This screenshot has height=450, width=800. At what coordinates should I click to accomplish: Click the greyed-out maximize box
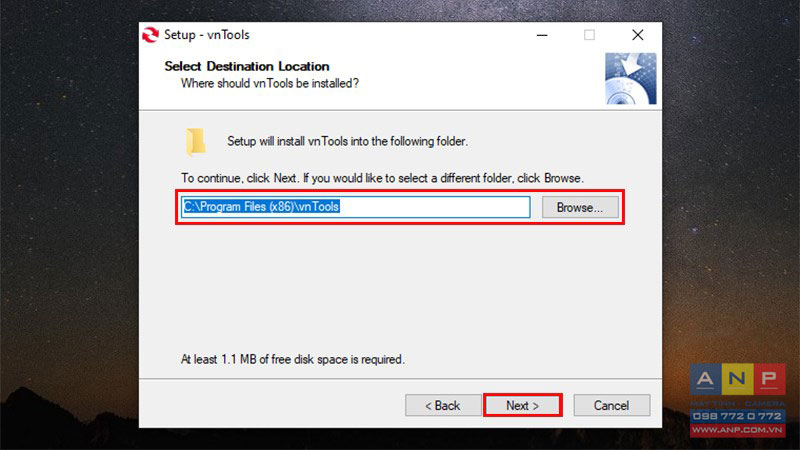coord(589,35)
